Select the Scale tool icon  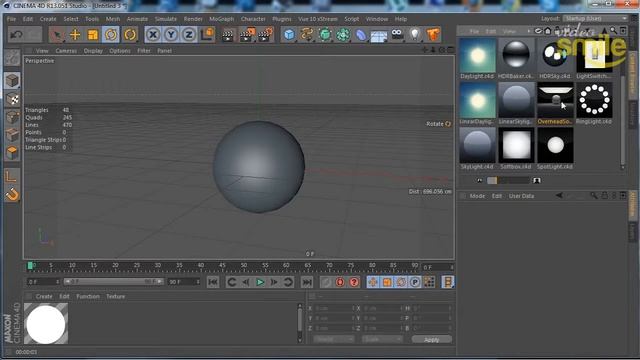click(93, 35)
